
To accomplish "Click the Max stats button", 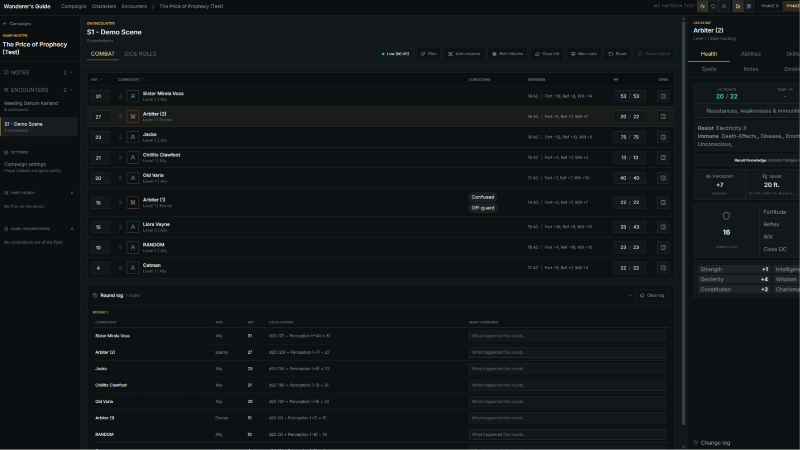I will click(x=584, y=54).
